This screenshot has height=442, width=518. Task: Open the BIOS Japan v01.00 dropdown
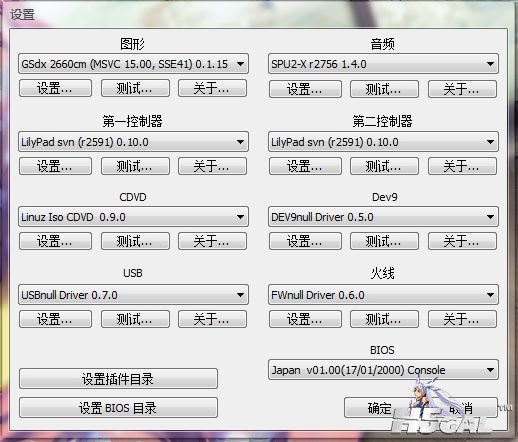[383, 370]
